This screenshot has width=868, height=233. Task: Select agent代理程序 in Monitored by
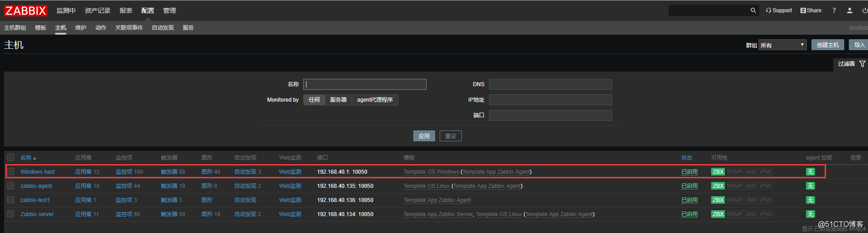coord(375,100)
